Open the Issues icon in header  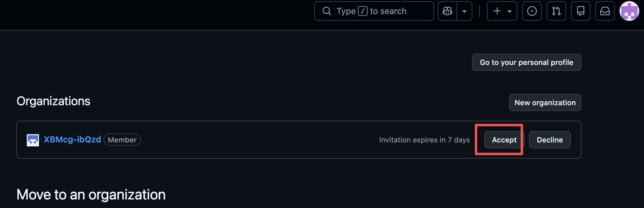(x=532, y=11)
